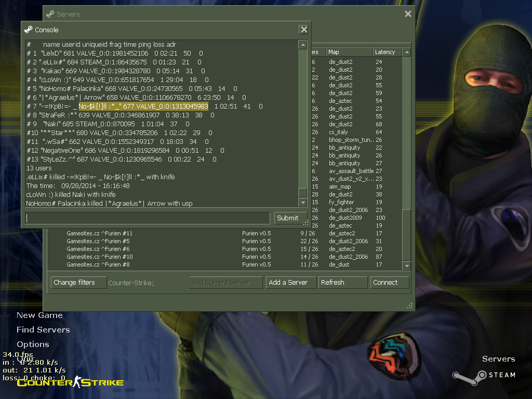532x399 pixels.
Task: Click the Steam icon in Servers title bar
Action: coord(50,14)
